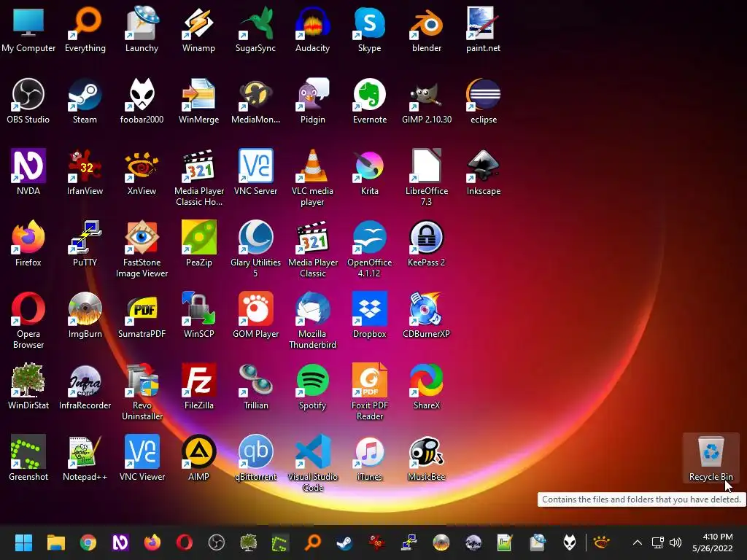Click the CDBurnerXP desktop icon
This screenshot has height=560, width=747.
(x=426, y=315)
